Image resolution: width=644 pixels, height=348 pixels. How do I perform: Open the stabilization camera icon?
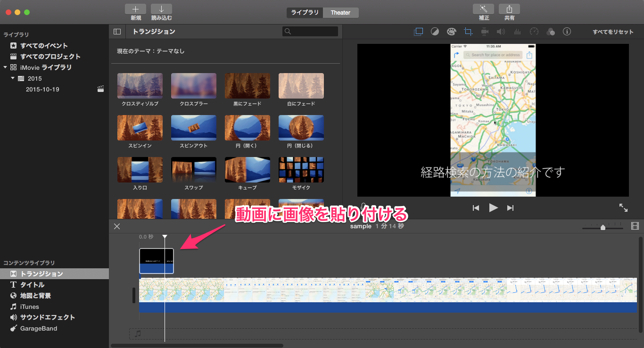(484, 32)
